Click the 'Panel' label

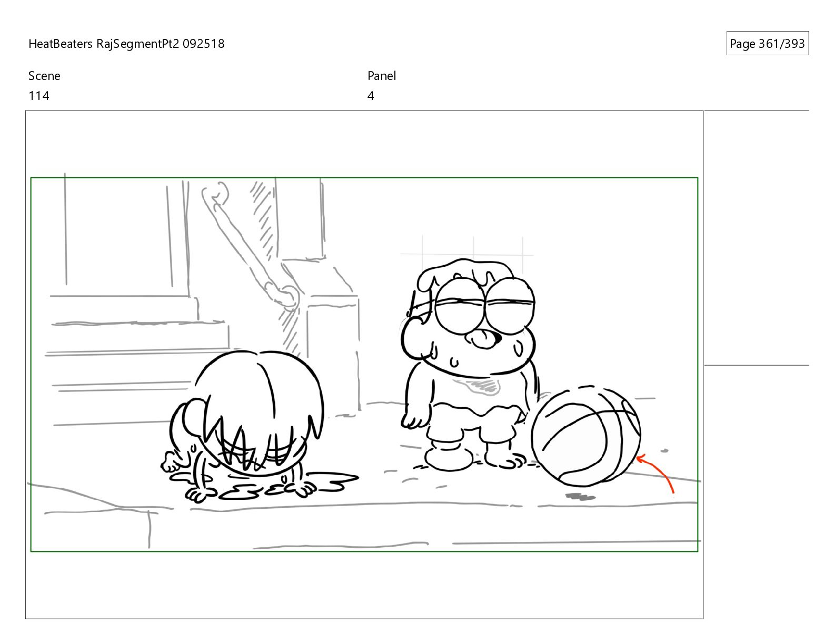[x=382, y=76]
